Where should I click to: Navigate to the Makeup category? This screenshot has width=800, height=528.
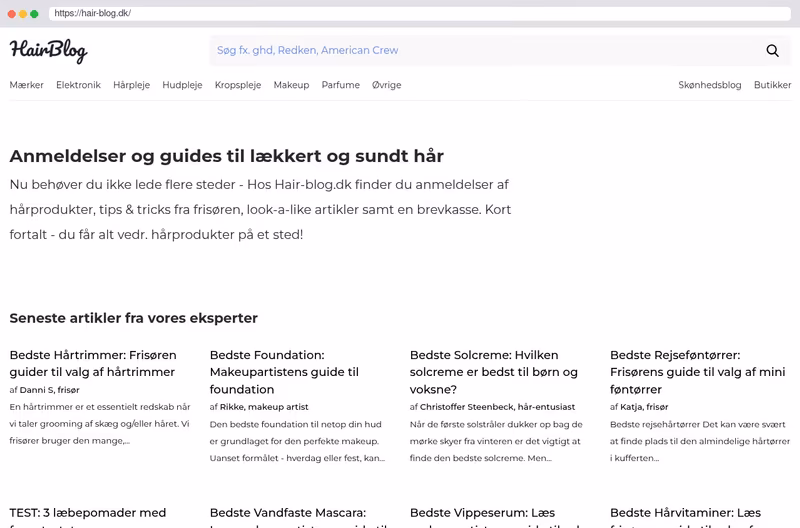(x=291, y=85)
